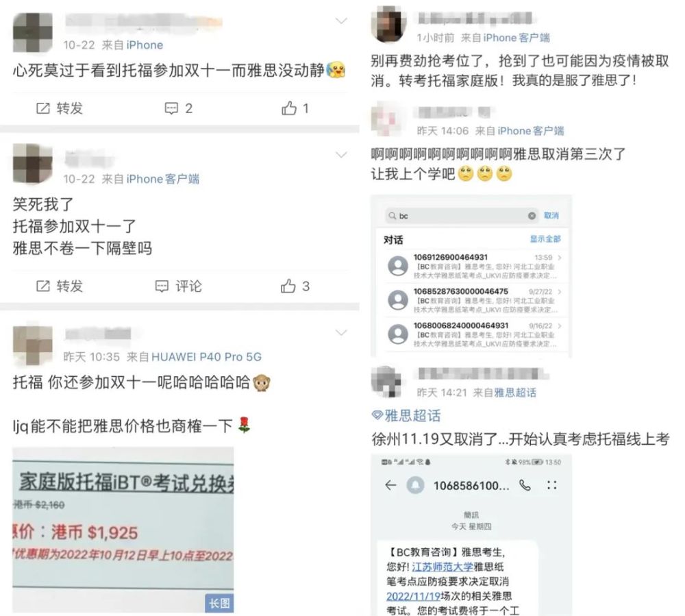Tap the phone call icon in SMS header
Image resolution: width=685 pixels, height=616 pixels.
525,485
